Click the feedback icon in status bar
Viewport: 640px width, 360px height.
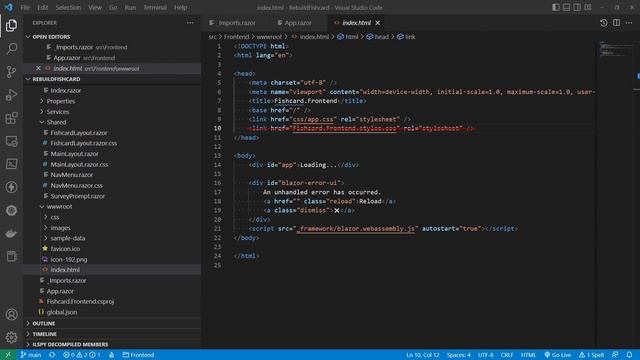pyautogui.click(x=615, y=355)
